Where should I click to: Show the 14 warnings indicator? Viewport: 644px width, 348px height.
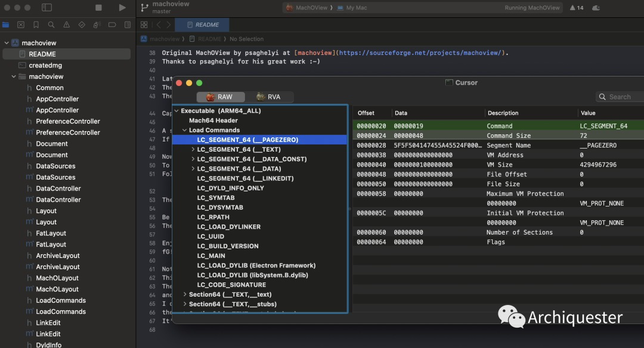click(x=577, y=7)
